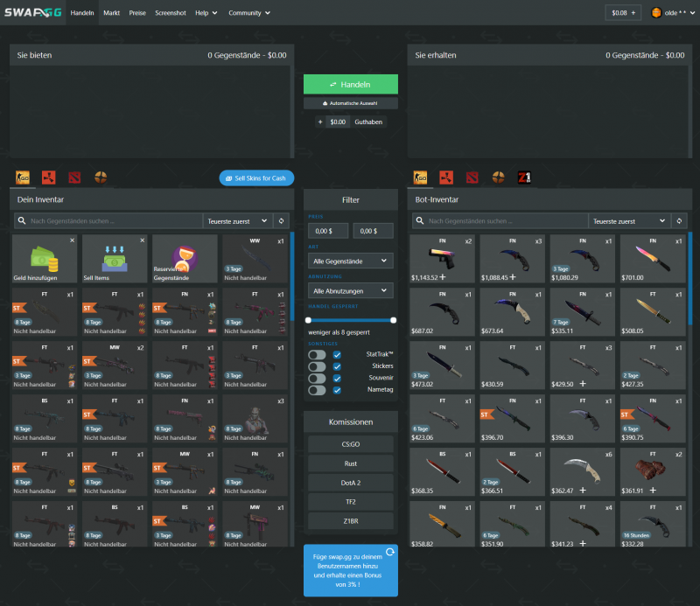Select Team Fortress 2 icon above Dein Inventar

coord(101,178)
